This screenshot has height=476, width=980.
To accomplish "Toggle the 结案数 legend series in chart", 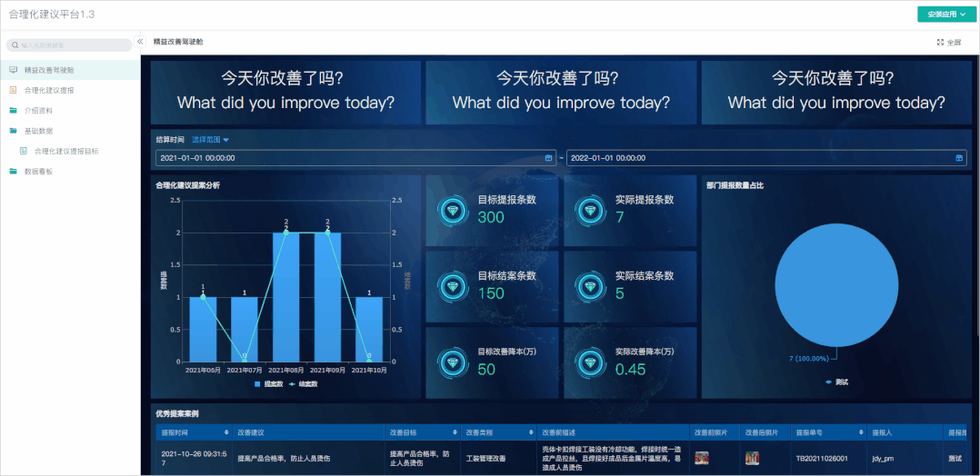I will (305, 384).
